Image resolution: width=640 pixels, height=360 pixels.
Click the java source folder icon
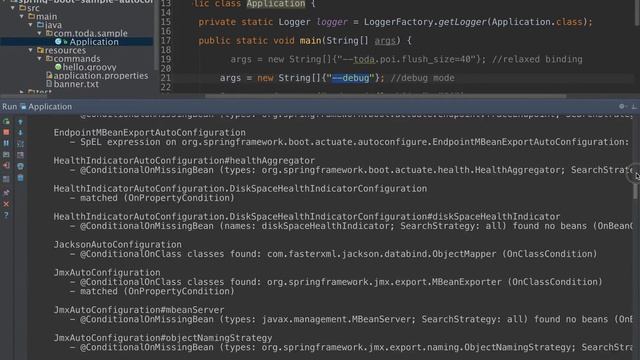40,25
